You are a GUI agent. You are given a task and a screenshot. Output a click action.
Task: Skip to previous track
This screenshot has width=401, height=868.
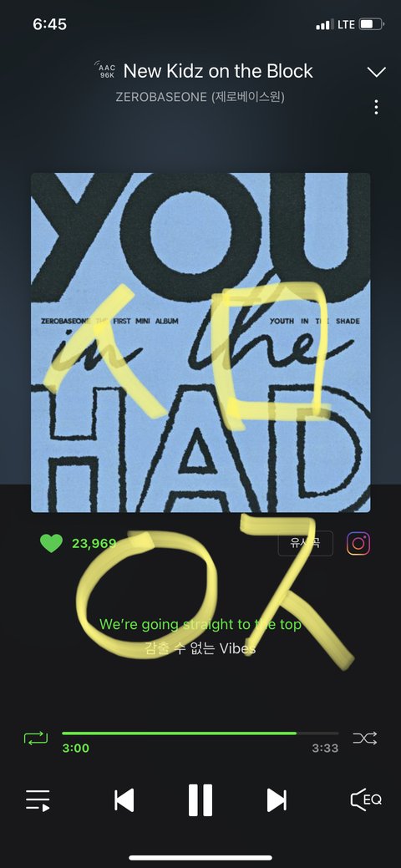click(x=124, y=800)
